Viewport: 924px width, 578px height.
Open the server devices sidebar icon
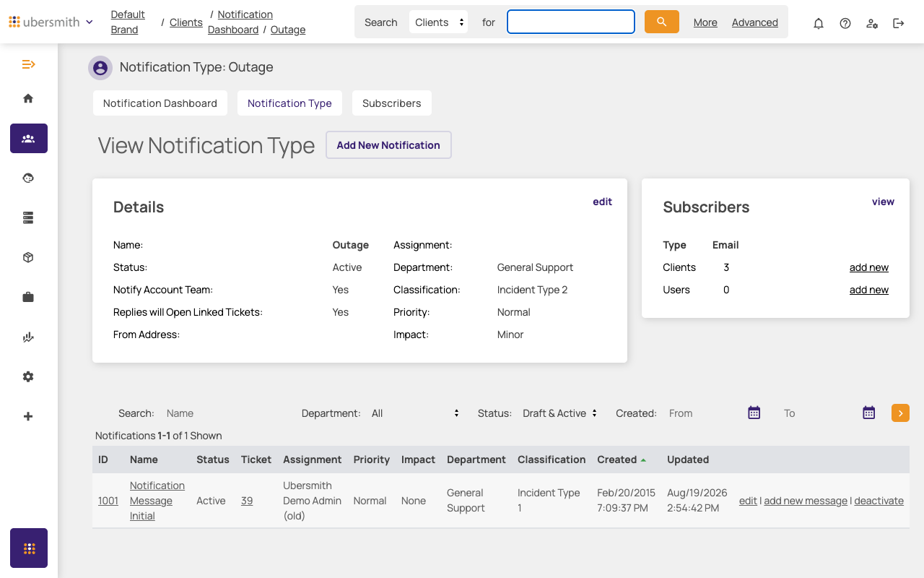[28, 217]
